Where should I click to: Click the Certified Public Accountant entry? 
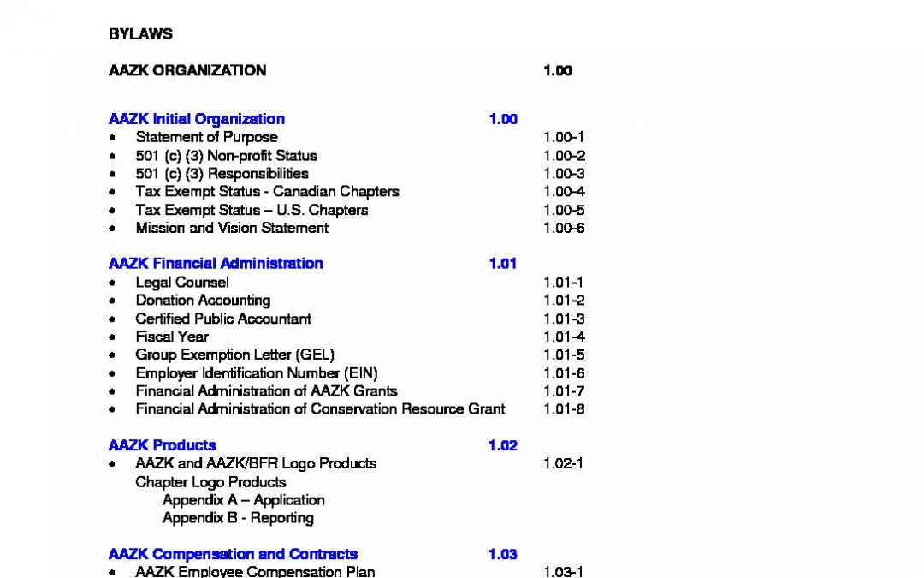pyautogui.click(x=223, y=319)
